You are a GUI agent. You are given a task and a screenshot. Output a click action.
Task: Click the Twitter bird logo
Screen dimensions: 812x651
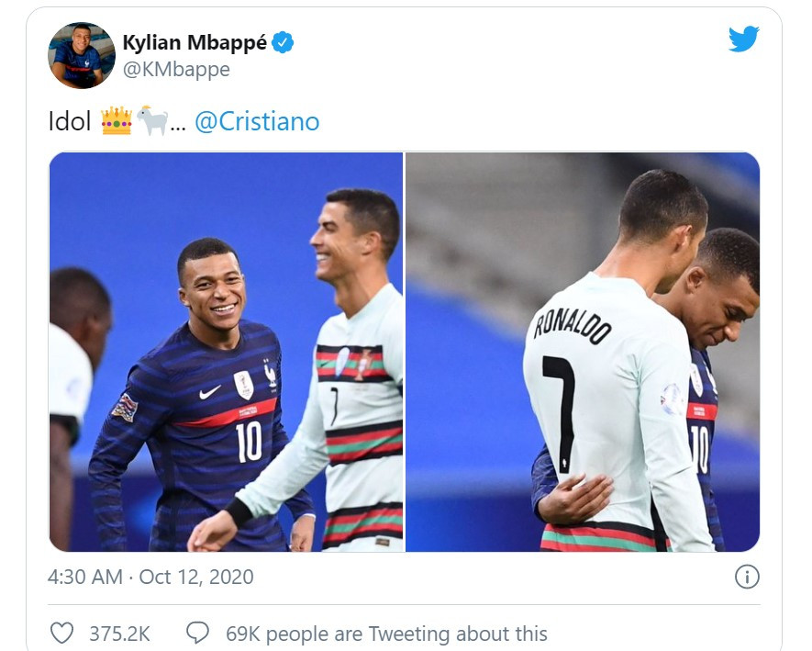[x=742, y=40]
